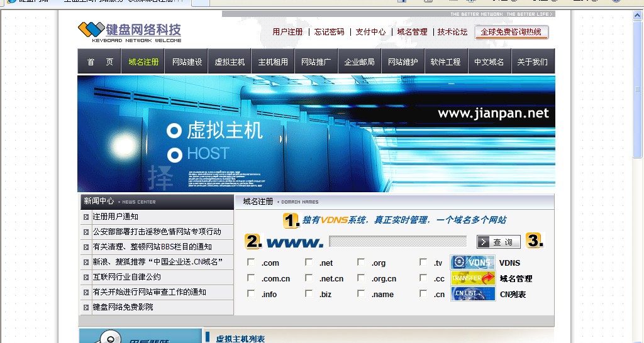
Task: Check the .net.cn domain checkbox
Action: click(309, 278)
